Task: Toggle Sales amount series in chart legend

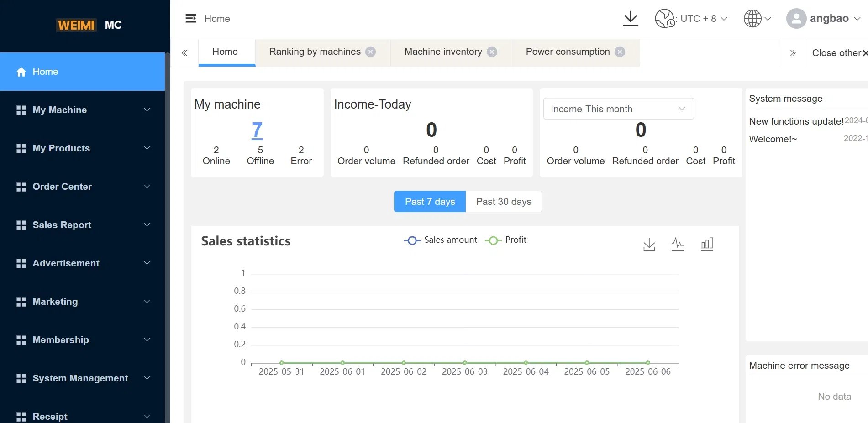Action: click(441, 240)
